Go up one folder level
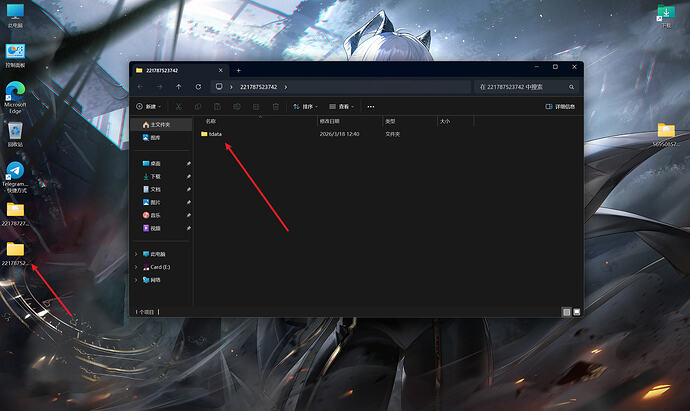This screenshot has width=690, height=411. tap(179, 87)
